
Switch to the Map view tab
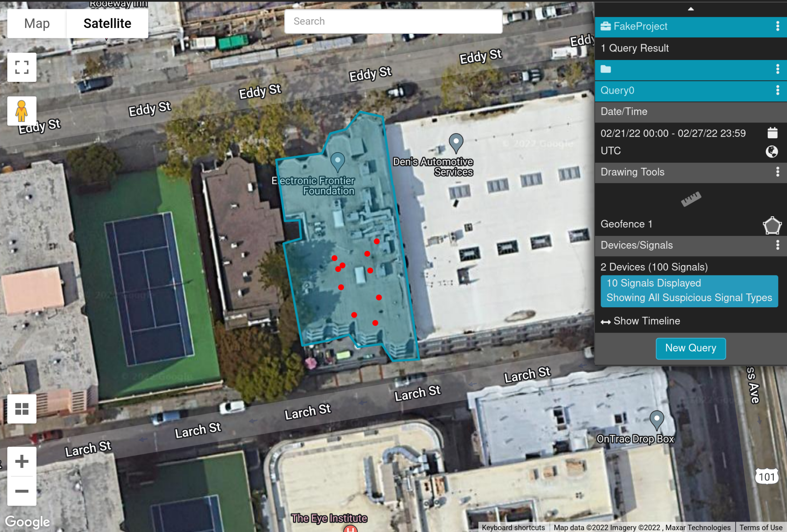(x=37, y=23)
